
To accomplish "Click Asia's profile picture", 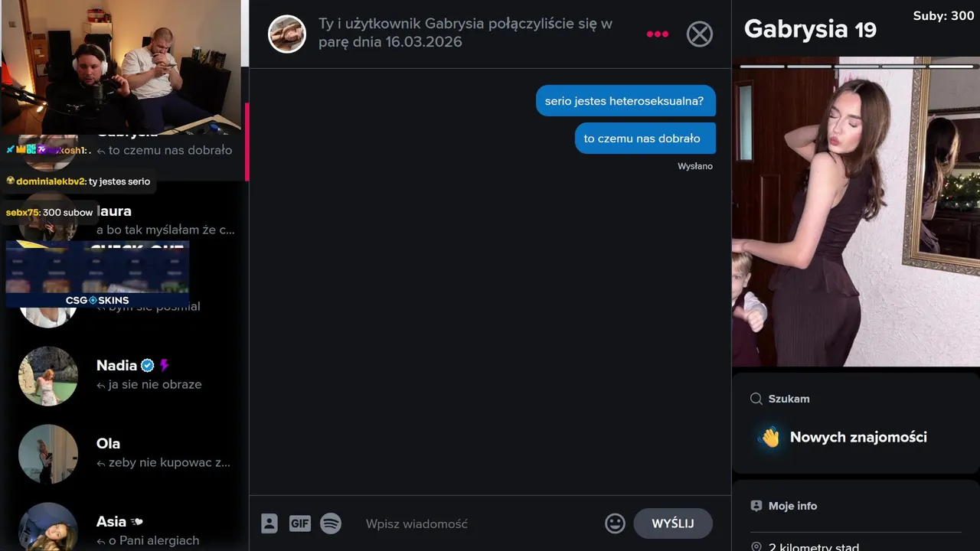I will [48, 528].
